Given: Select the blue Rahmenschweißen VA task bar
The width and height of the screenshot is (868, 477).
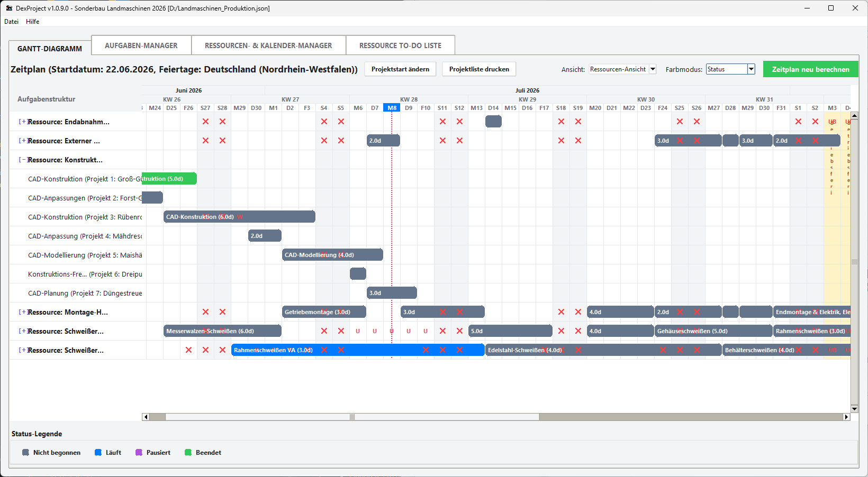Looking at the screenshot, I should click(358, 350).
